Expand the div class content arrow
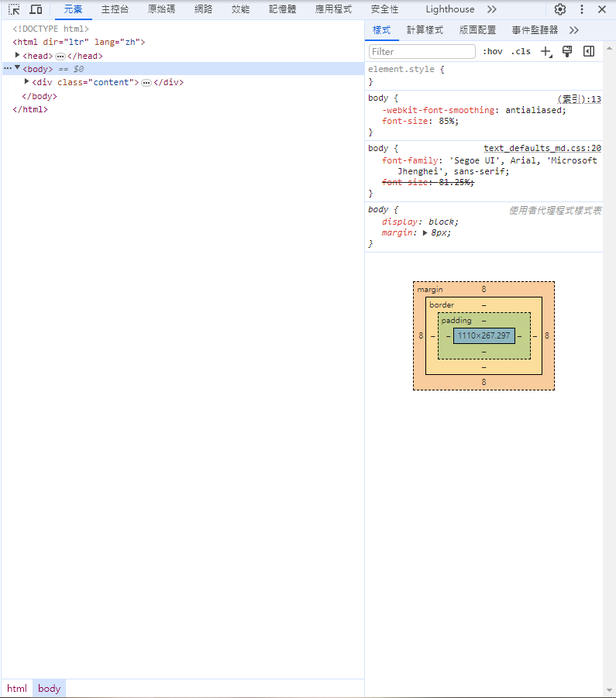This screenshot has width=616, height=698. 26,81
